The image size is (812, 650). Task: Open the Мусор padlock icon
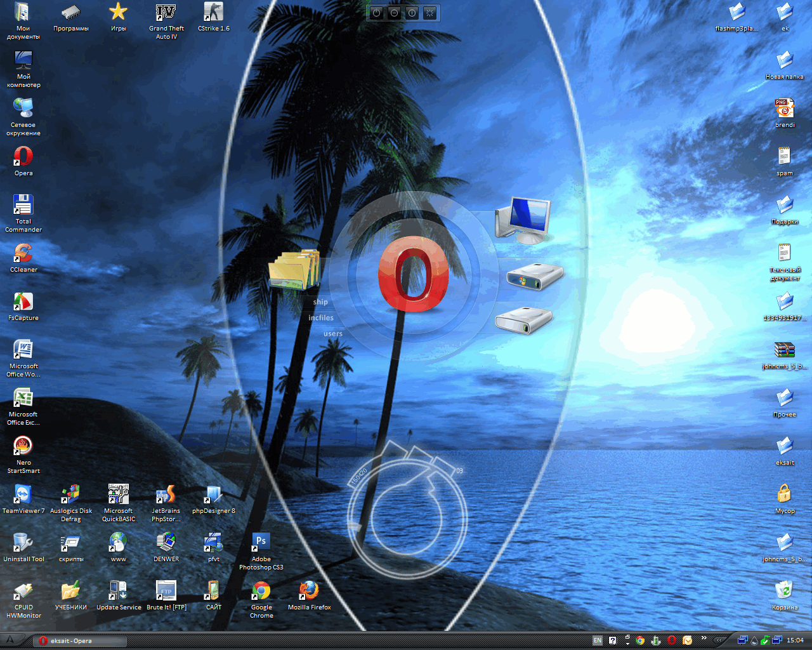click(785, 499)
